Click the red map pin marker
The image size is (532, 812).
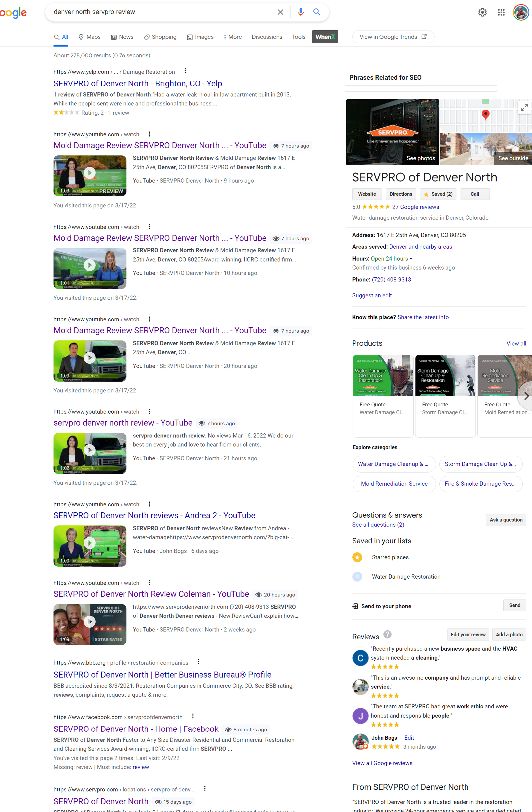click(486, 115)
